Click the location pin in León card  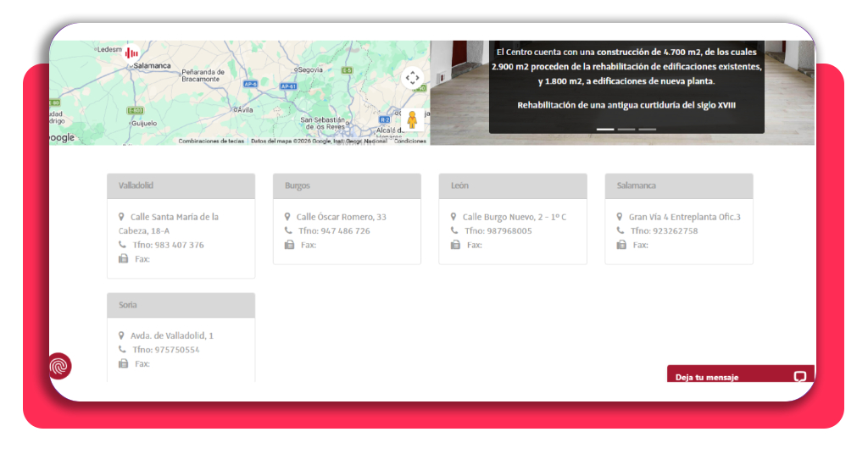click(x=453, y=217)
